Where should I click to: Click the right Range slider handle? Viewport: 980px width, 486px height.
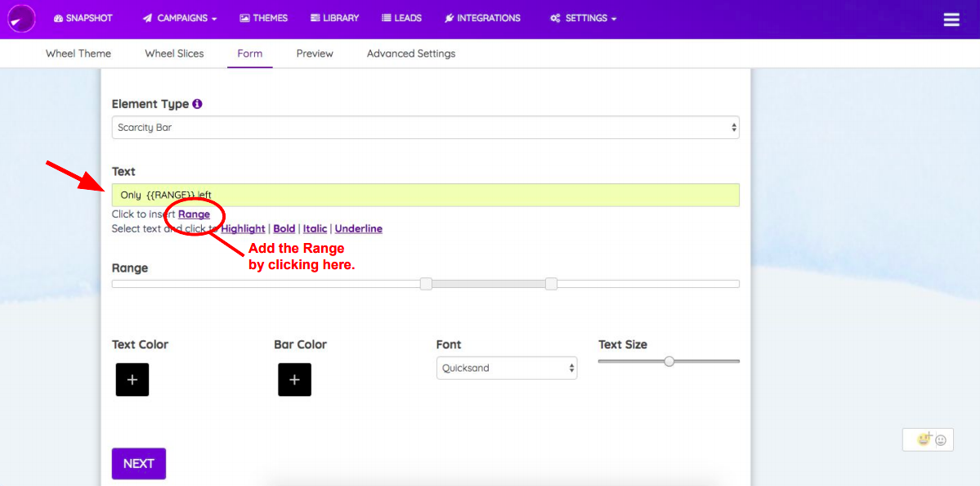[x=551, y=284]
